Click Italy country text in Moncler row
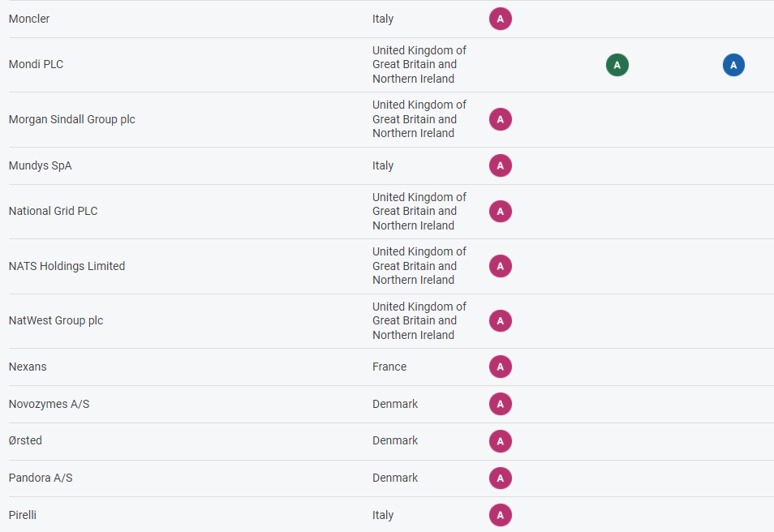 click(x=383, y=19)
